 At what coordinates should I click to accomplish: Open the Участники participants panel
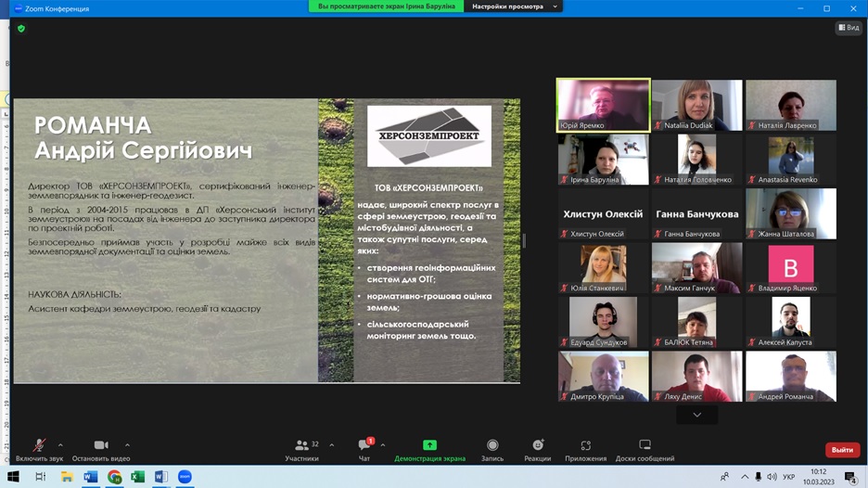(302, 449)
